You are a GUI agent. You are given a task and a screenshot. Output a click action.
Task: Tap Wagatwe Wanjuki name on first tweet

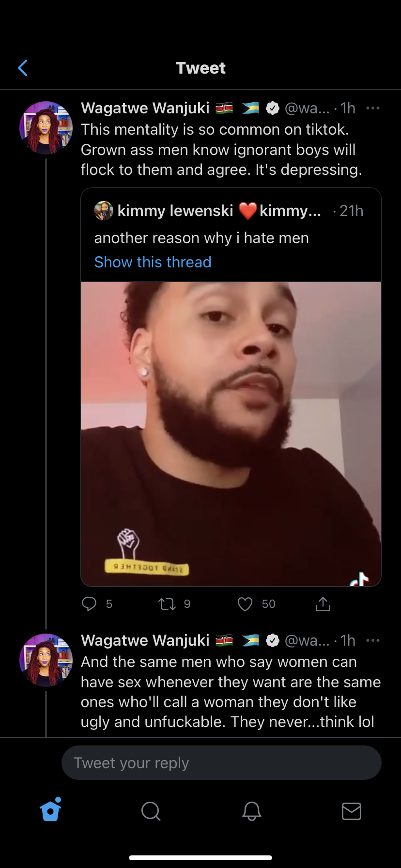[x=145, y=108]
